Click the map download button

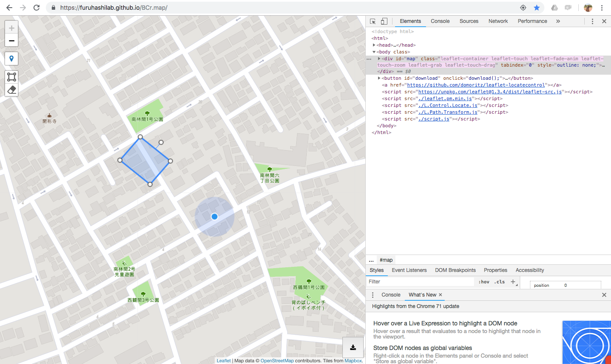click(353, 347)
